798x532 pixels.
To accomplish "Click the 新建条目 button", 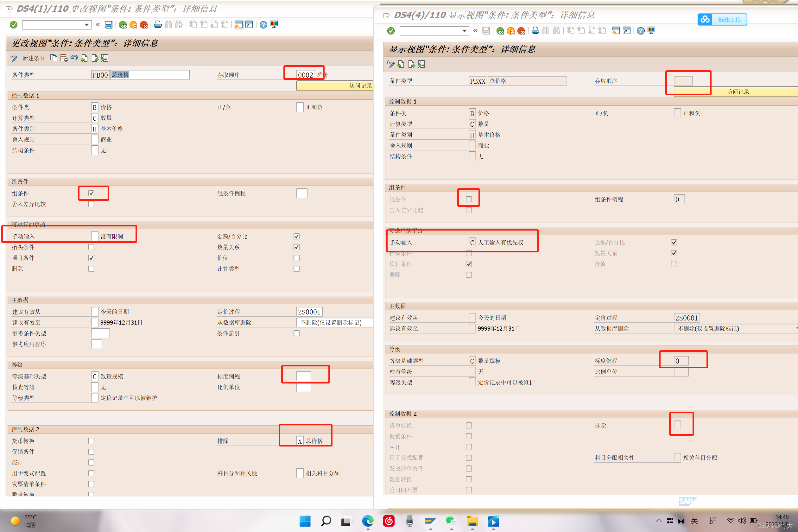I will pos(34,58).
